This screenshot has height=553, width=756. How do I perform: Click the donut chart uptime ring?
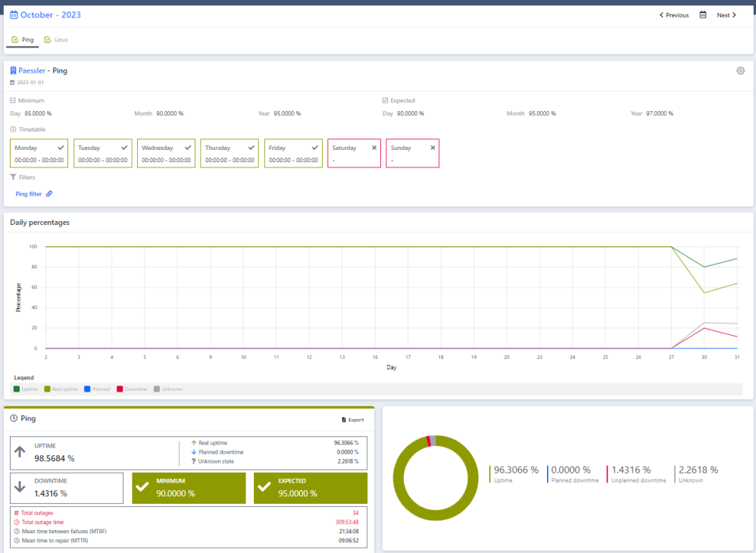coord(436,515)
